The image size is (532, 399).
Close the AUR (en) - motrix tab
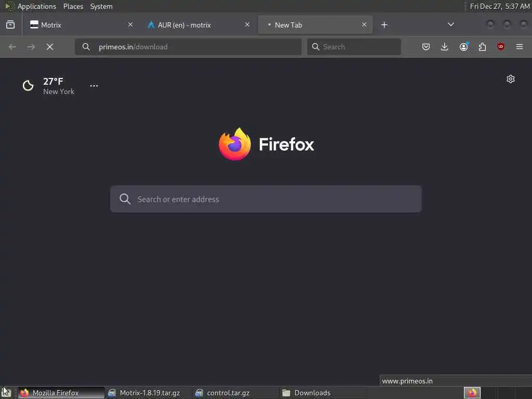point(247,24)
